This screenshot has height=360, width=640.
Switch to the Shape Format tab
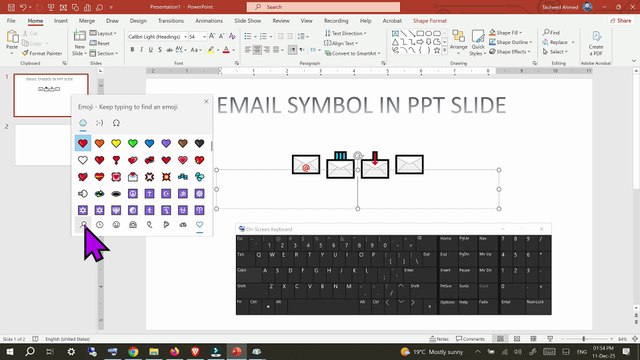pyautogui.click(x=430, y=20)
